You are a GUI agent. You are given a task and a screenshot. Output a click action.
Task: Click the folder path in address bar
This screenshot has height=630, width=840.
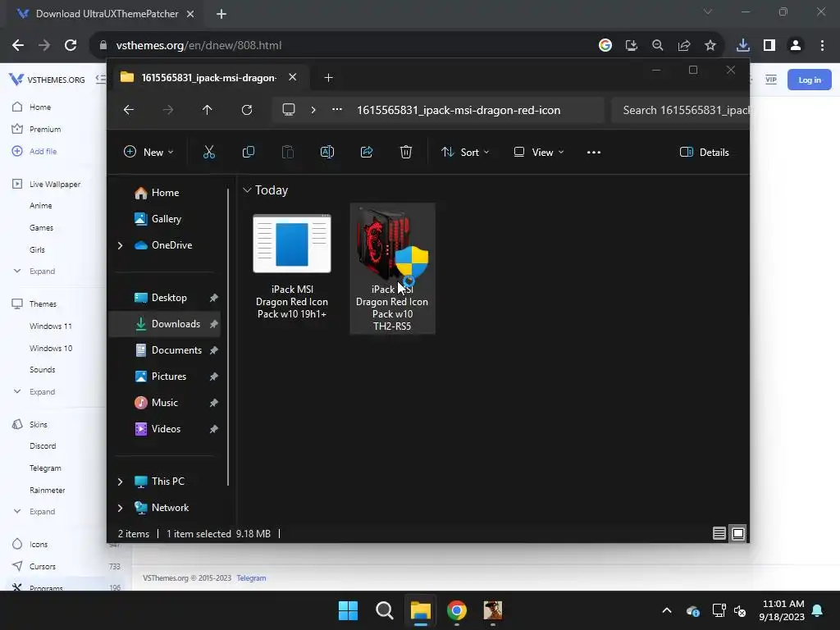[459, 110]
